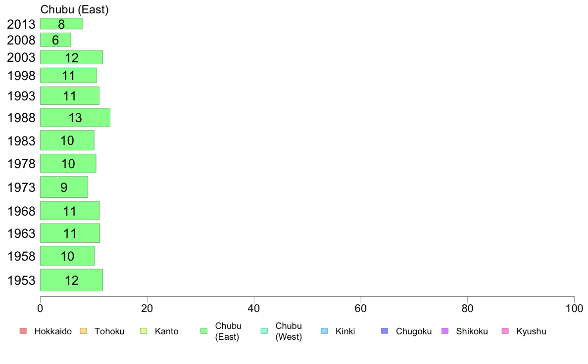Click the Hokkaido legend label
The image size is (588, 364).
(x=53, y=331)
